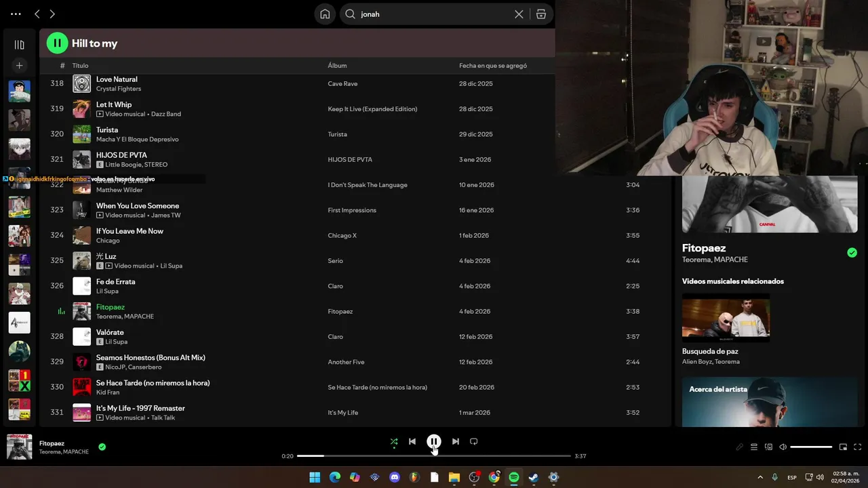Open File Explorer from the taskbar
The image size is (868, 488).
coord(454,477)
